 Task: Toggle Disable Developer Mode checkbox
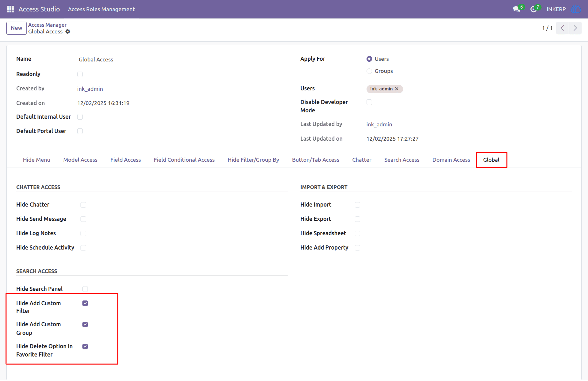[369, 102]
